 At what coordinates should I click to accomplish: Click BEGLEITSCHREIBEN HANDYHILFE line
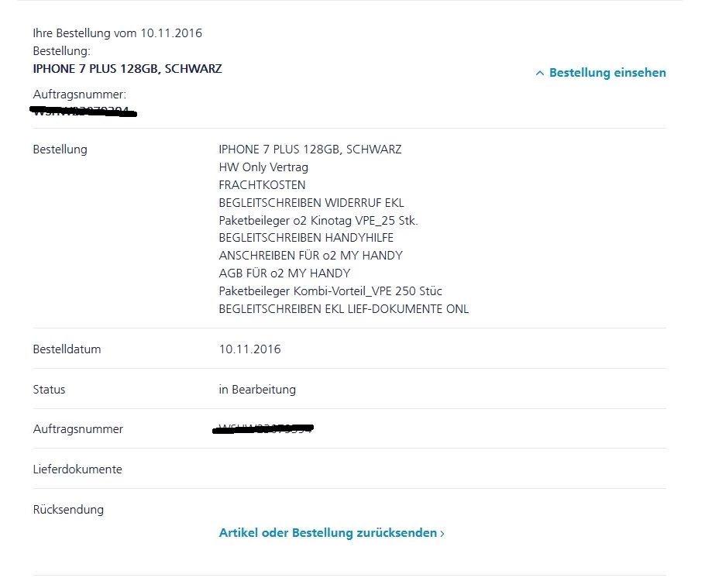pyautogui.click(x=306, y=238)
